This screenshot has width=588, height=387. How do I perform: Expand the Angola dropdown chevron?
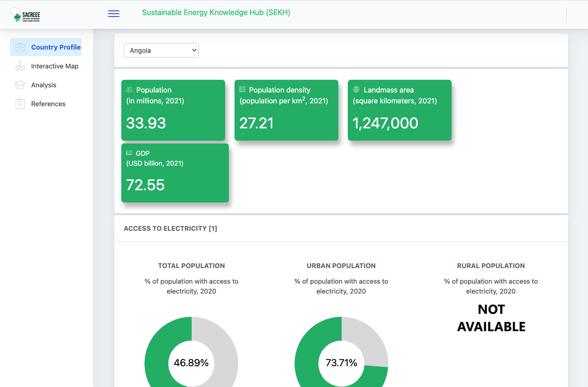pyautogui.click(x=193, y=50)
